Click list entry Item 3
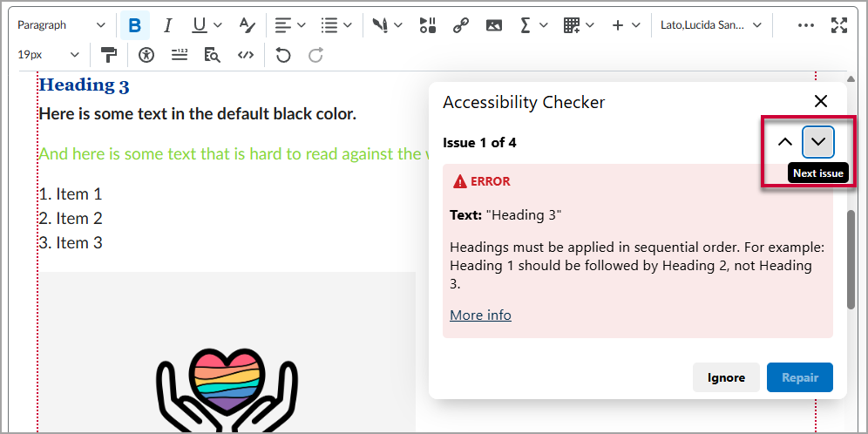Viewport: 868px width, 434px height. point(71,243)
